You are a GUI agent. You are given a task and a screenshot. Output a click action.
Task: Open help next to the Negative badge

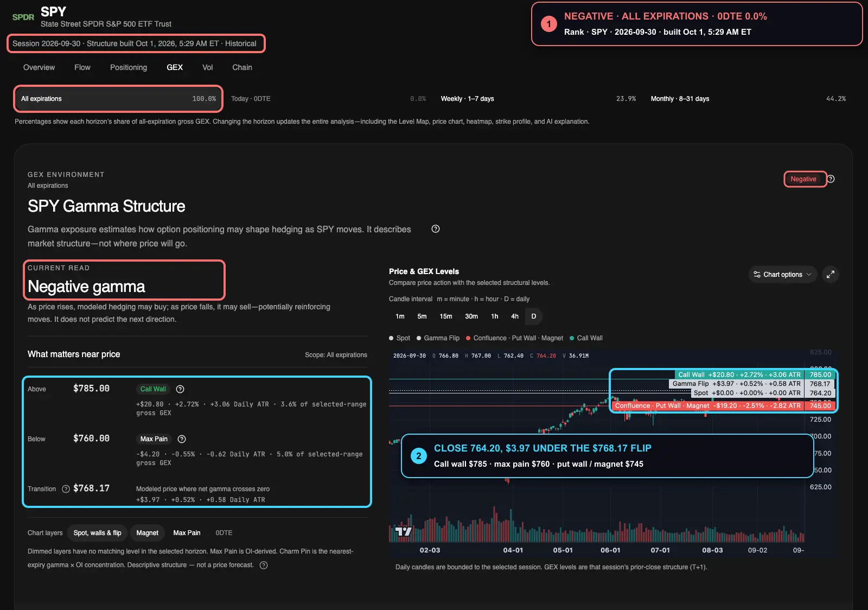pyautogui.click(x=831, y=179)
